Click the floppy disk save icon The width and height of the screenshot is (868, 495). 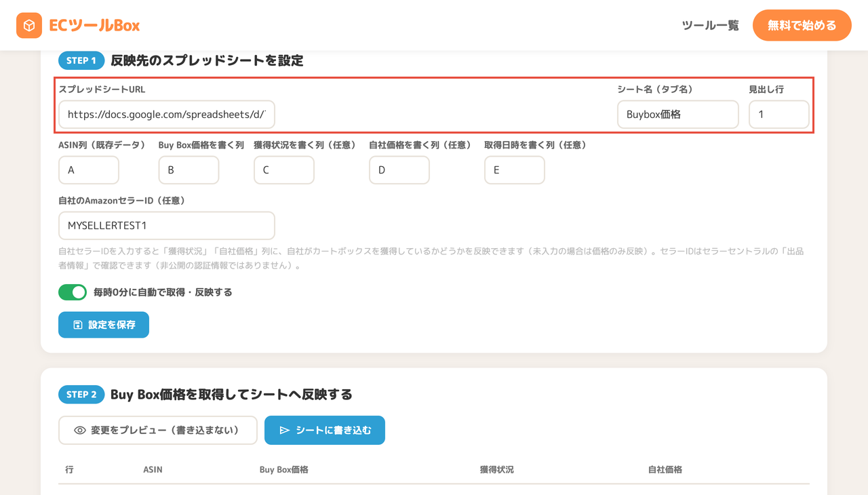pos(78,325)
